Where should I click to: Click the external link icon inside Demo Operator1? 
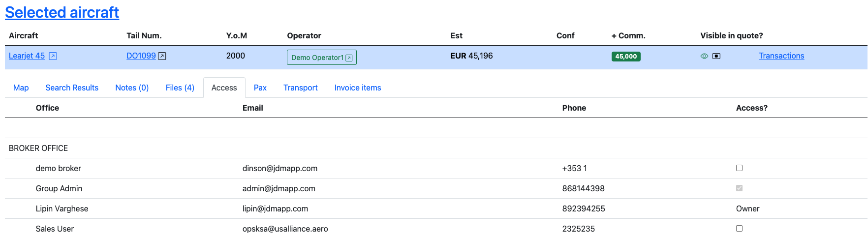point(349,58)
